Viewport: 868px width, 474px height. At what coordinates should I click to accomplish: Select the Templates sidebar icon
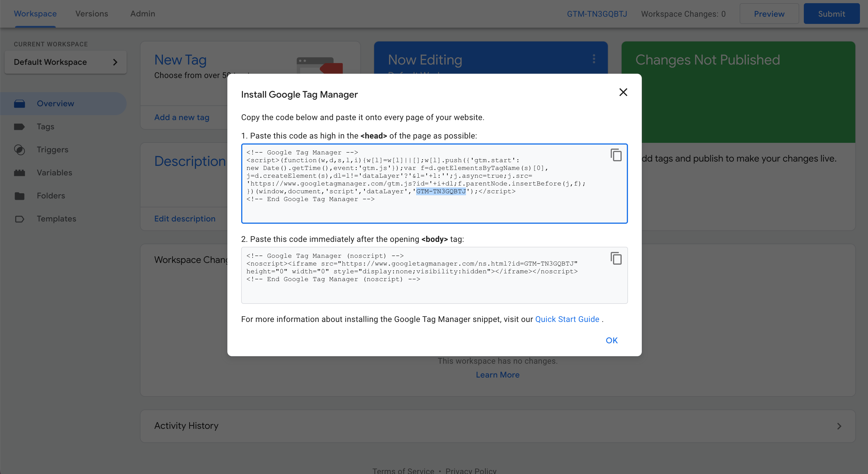pyautogui.click(x=20, y=219)
